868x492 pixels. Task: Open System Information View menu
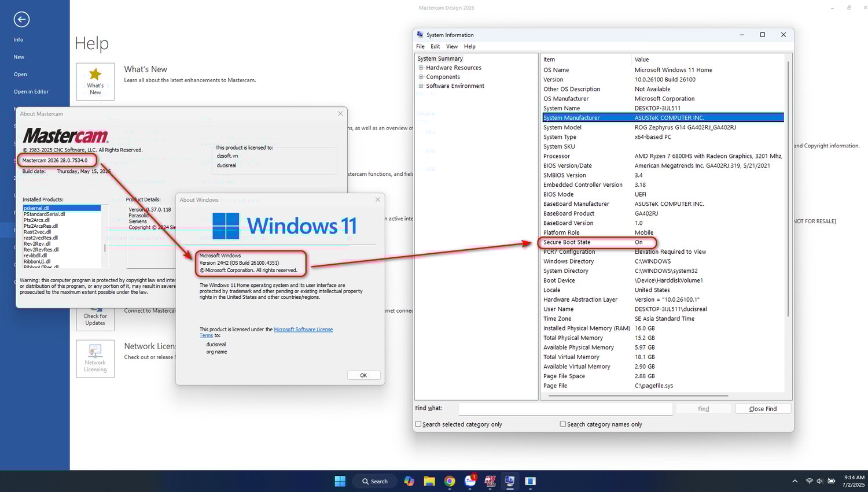(452, 46)
